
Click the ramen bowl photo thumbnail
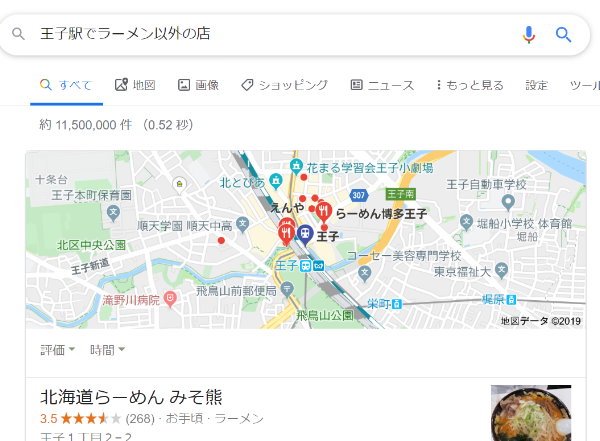(531, 413)
